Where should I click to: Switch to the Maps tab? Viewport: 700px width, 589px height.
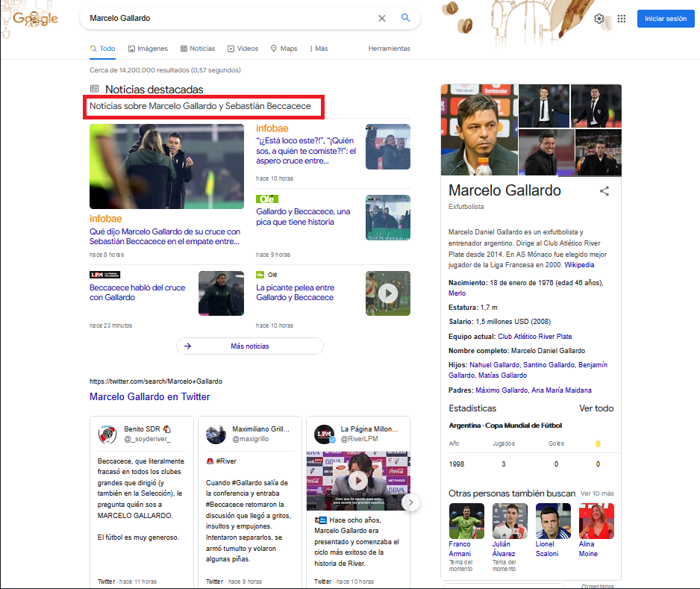pyautogui.click(x=284, y=49)
